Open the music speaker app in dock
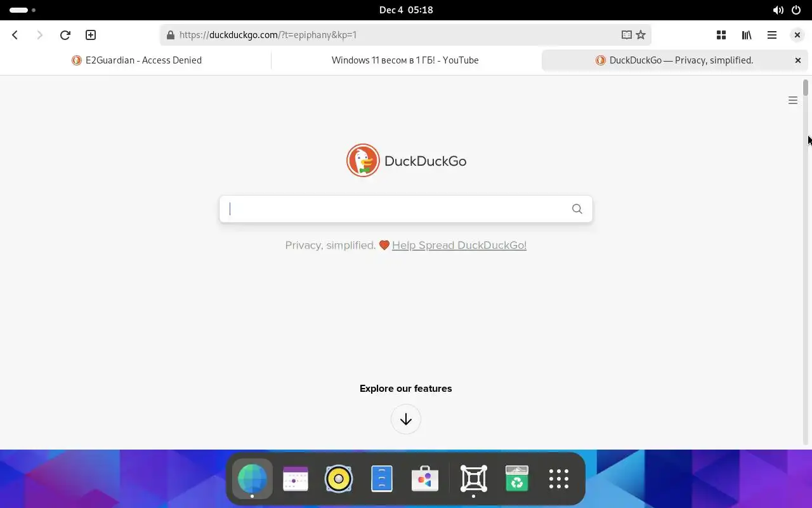The image size is (812, 508). pyautogui.click(x=339, y=479)
